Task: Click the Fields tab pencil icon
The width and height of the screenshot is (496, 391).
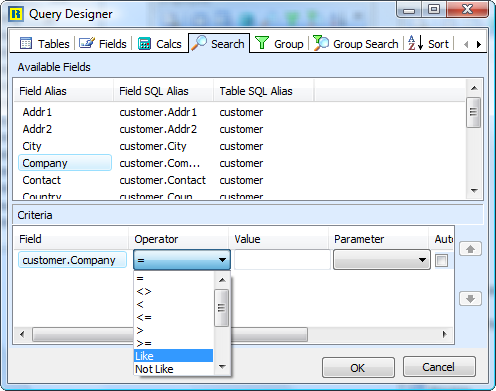Action: click(87, 43)
